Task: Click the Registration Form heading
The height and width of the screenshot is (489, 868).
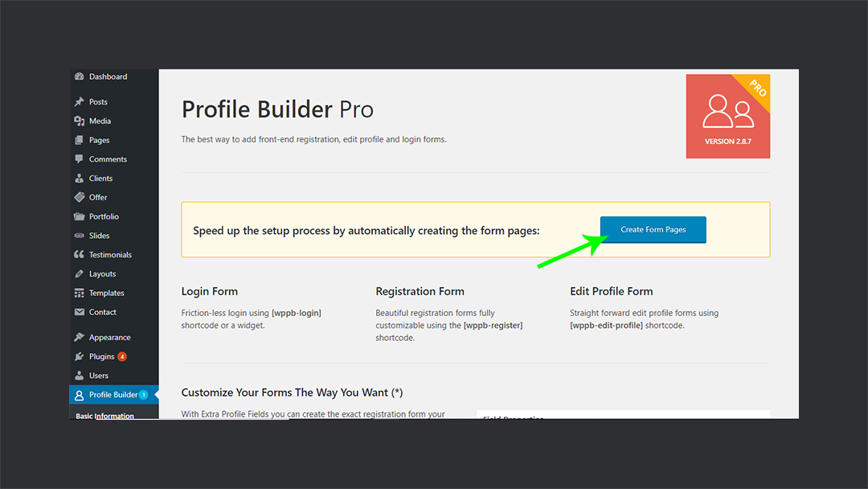Action: 420,291
